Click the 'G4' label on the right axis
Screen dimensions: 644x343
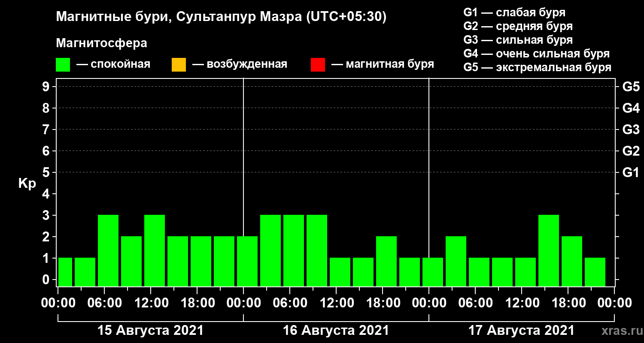(631, 108)
